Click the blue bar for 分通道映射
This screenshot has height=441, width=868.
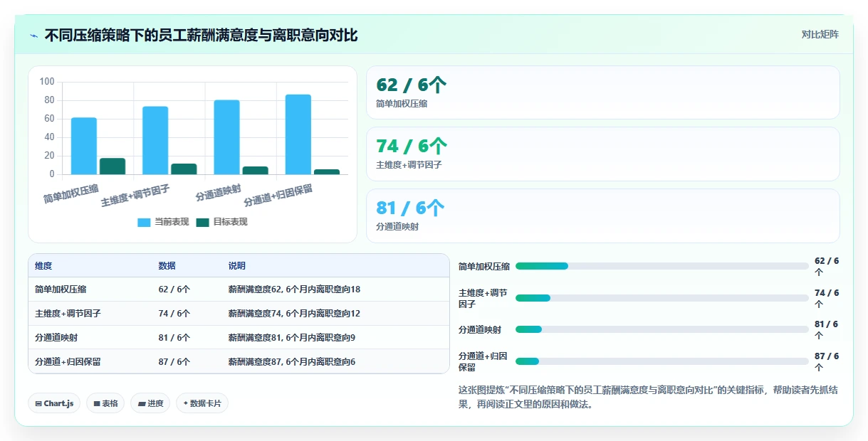point(226,137)
